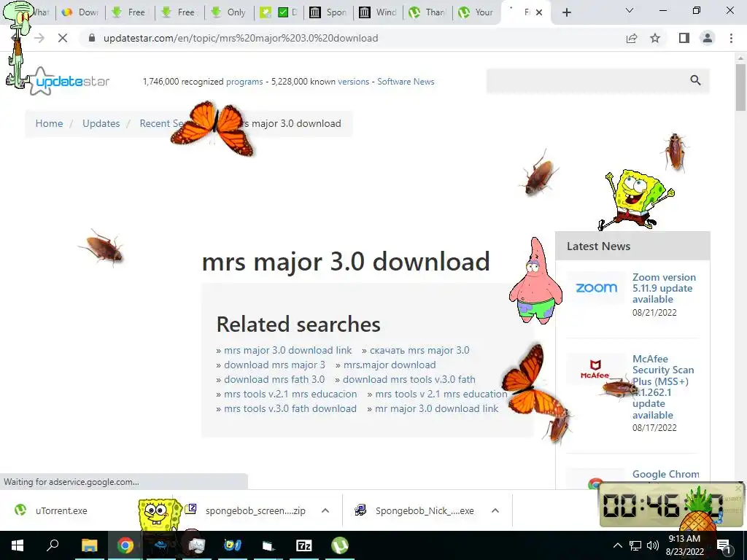Open 'Zoom version 5.11.9 update available' news
Viewport: 747px width, 560px height.
tap(664, 288)
